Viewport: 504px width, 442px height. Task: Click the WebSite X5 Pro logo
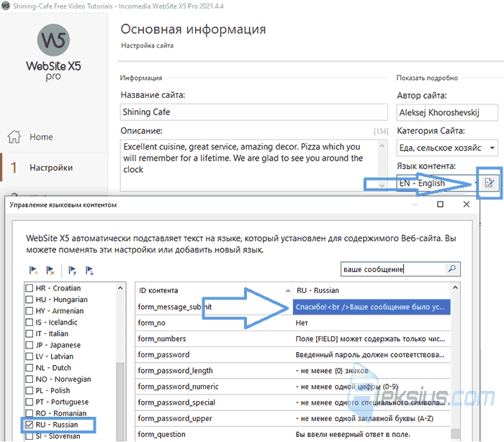tap(53, 53)
